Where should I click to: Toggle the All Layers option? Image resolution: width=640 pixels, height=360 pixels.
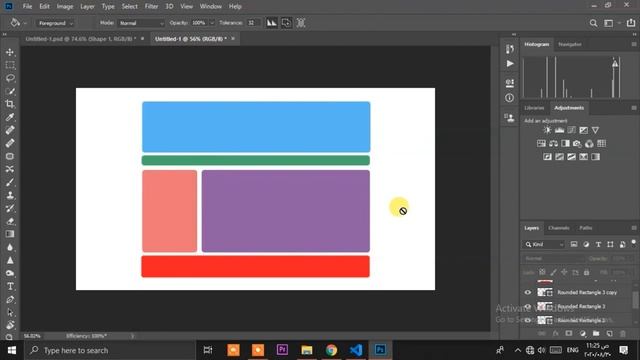pyautogui.click(x=301, y=23)
